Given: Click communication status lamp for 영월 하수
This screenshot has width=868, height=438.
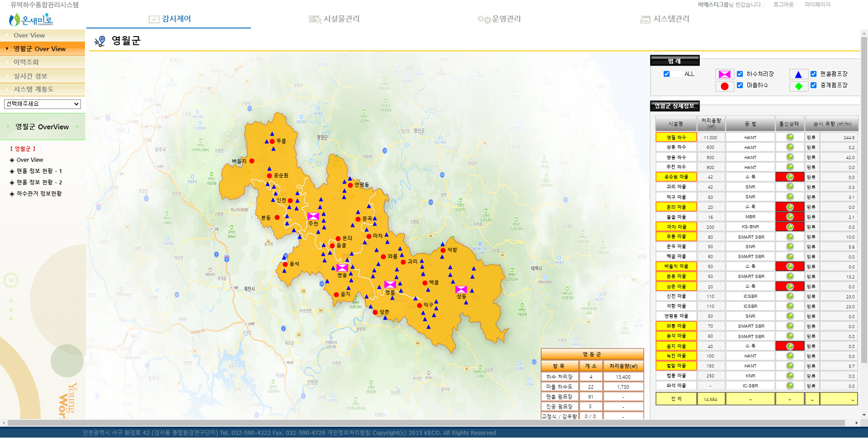Looking at the screenshot, I should [790, 137].
